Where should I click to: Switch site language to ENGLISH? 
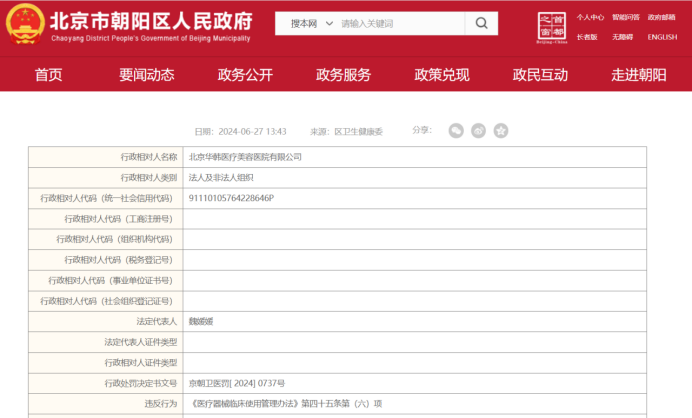[x=662, y=37]
